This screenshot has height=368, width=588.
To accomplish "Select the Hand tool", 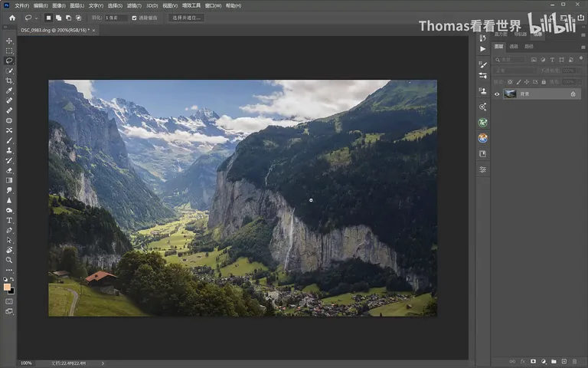I will [9, 250].
